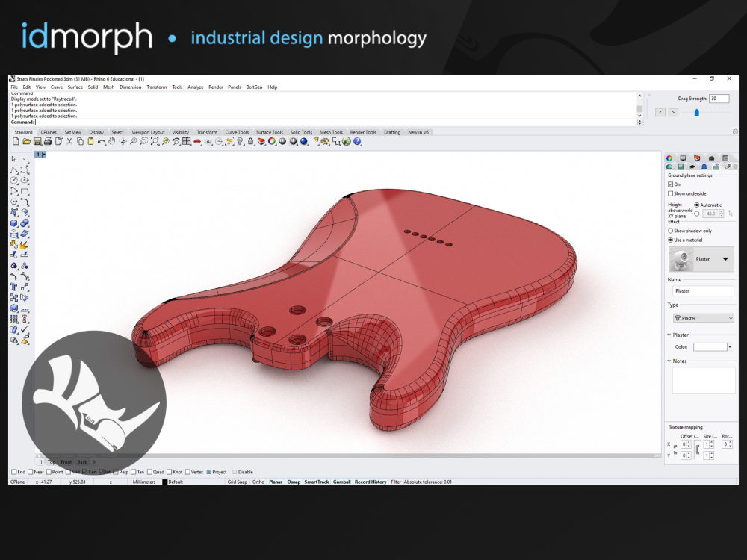Open the Plaster material preview dropdown
The width and height of the screenshot is (747, 560).
(725, 259)
